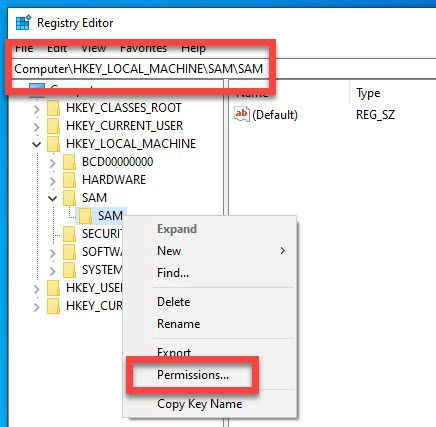This screenshot has height=427, width=436.
Task: Select the HKEY_LOCAL_MACHINE folder icon
Action: [53, 144]
